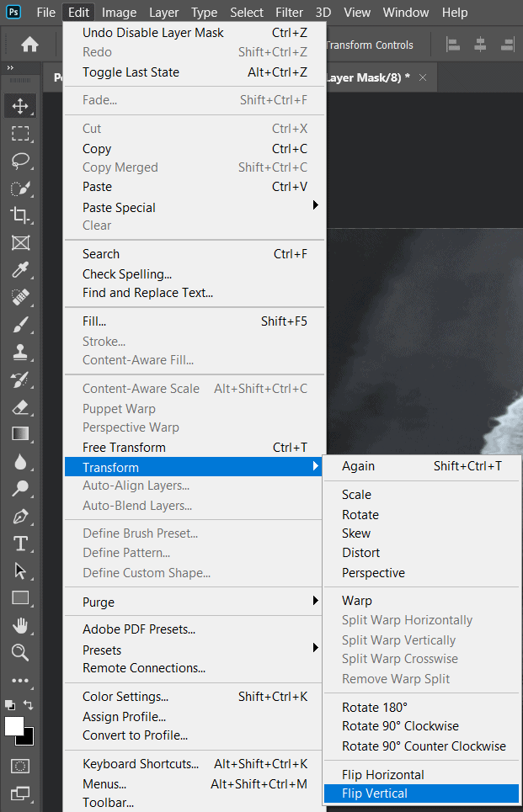Choose Flip Vertical from Transform submenu
Viewport: 523px width, 812px height.
421,793
